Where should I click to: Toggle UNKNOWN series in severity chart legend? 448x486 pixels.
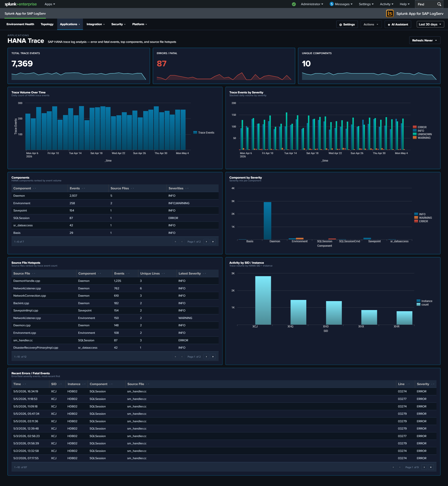[422, 134]
